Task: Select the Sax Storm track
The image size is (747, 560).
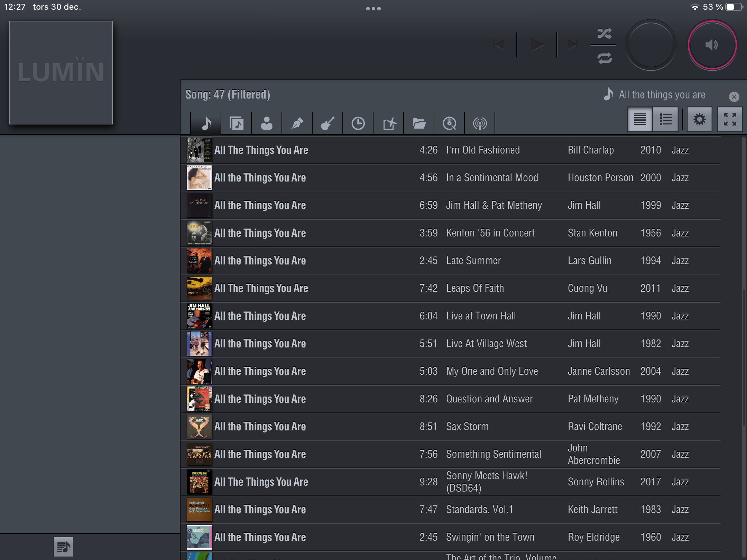Action: [x=451, y=427]
